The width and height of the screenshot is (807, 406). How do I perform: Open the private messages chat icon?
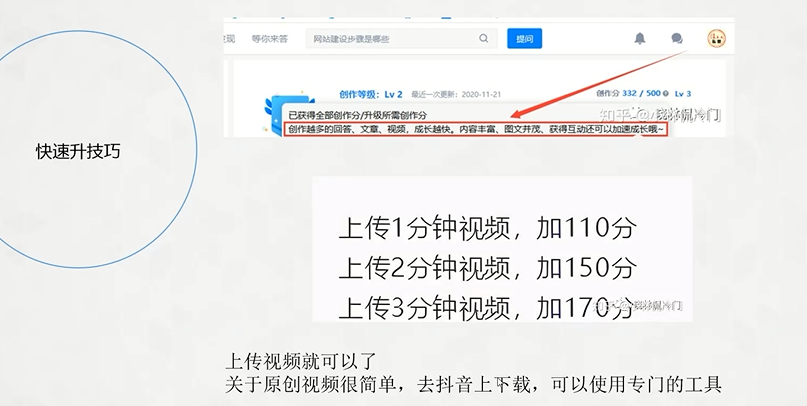(677, 39)
